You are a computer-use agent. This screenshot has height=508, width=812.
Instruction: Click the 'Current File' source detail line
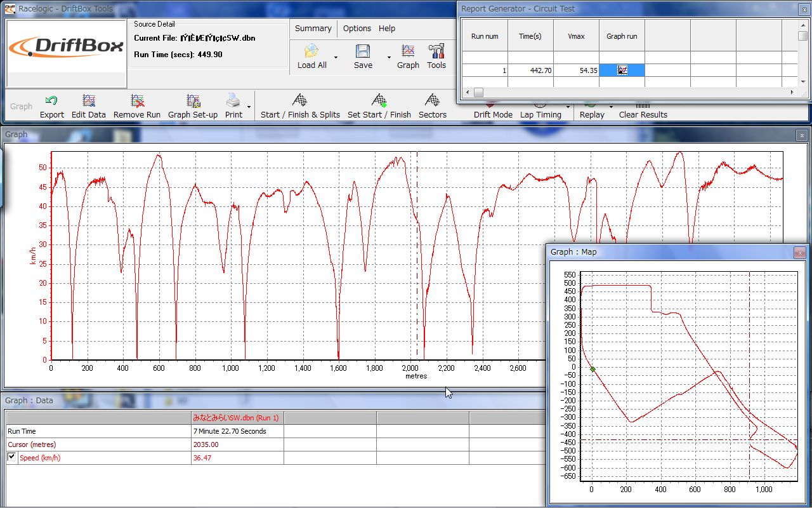pyautogui.click(x=195, y=38)
